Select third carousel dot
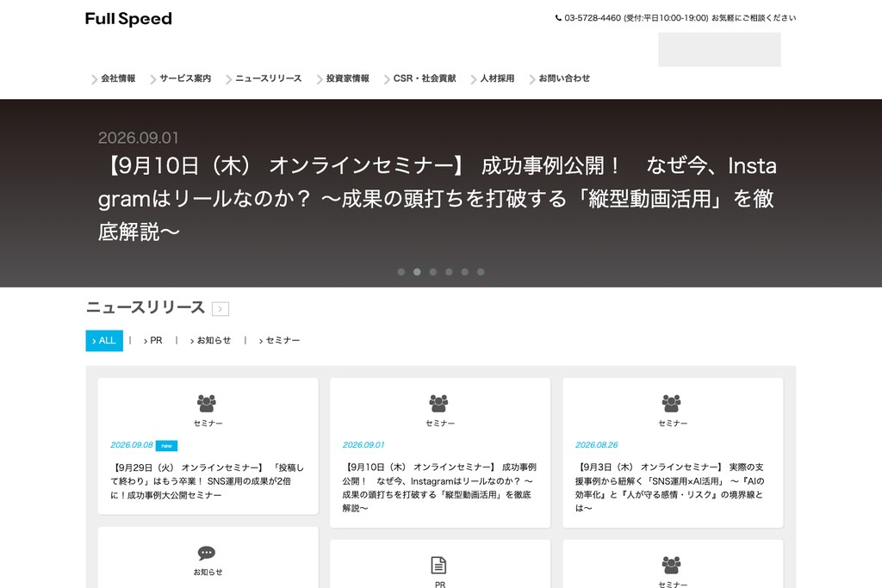Image resolution: width=882 pixels, height=588 pixels. click(x=433, y=272)
